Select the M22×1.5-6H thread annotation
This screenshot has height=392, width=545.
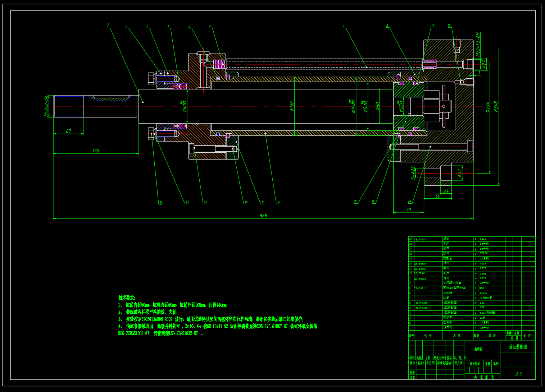click(478, 44)
